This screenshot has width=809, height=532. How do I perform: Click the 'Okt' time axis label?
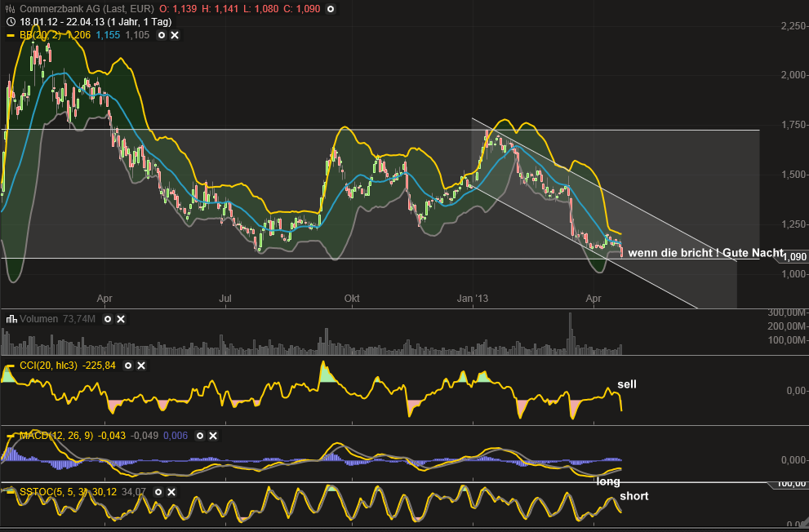pos(352,299)
